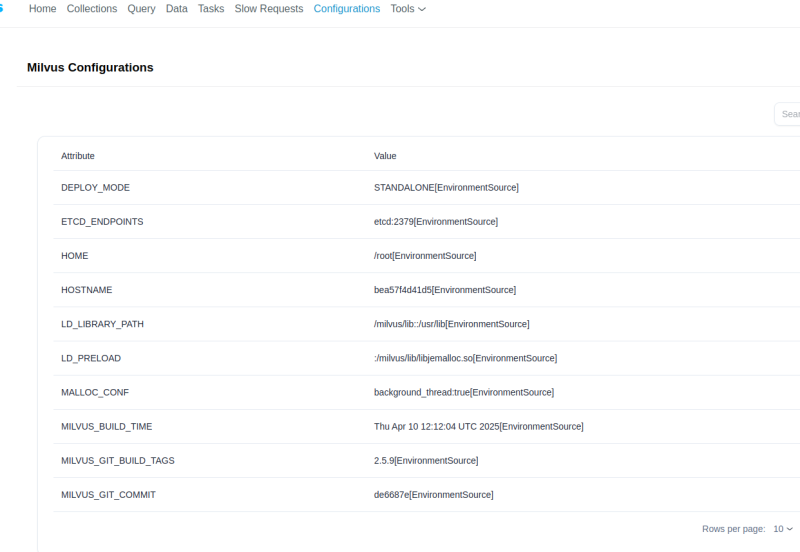
Task: Select the MILVUS_GIT_BUILD_TAGS attribute cell
Action: [x=118, y=461]
